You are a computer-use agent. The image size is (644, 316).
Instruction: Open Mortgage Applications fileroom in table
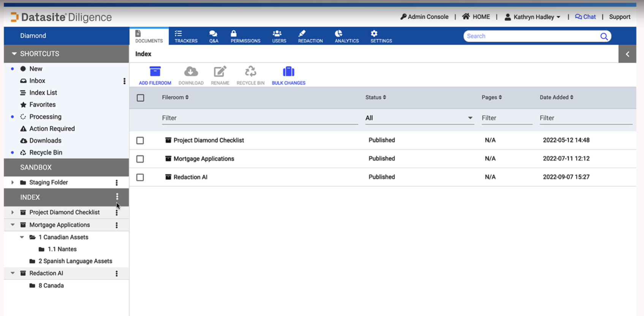[x=204, y=159]
